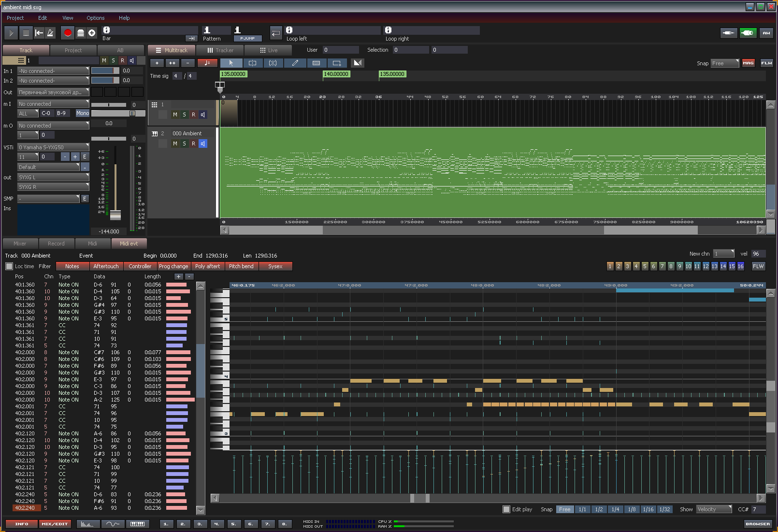The width and height of the screenshot is (778, 532).
Task: Click the BROWSER button
Action: [758, 524]
